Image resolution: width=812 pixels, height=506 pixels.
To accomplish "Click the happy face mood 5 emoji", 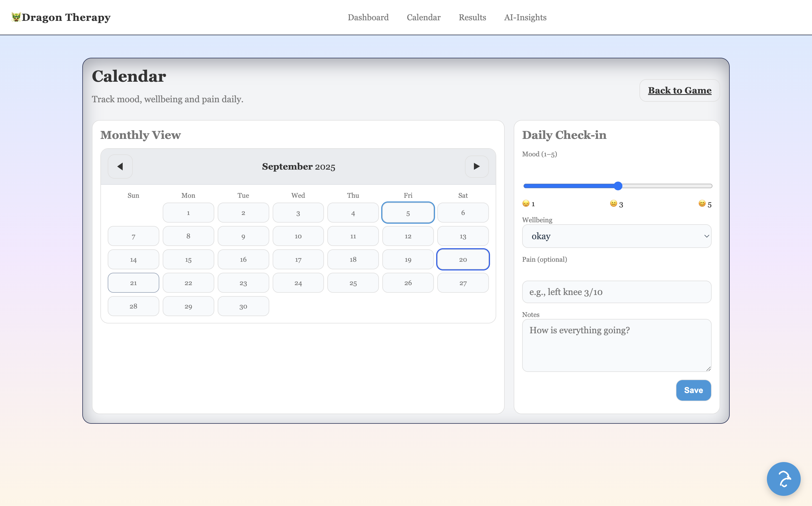I will pos(702,203).
